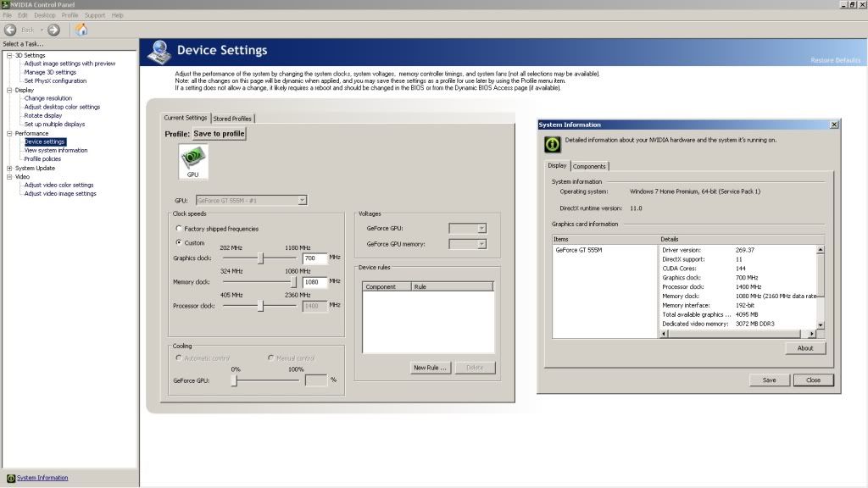This screenshot has height=488, width=868.
Task: Select View system information in the tree
Action: (56, 151)
